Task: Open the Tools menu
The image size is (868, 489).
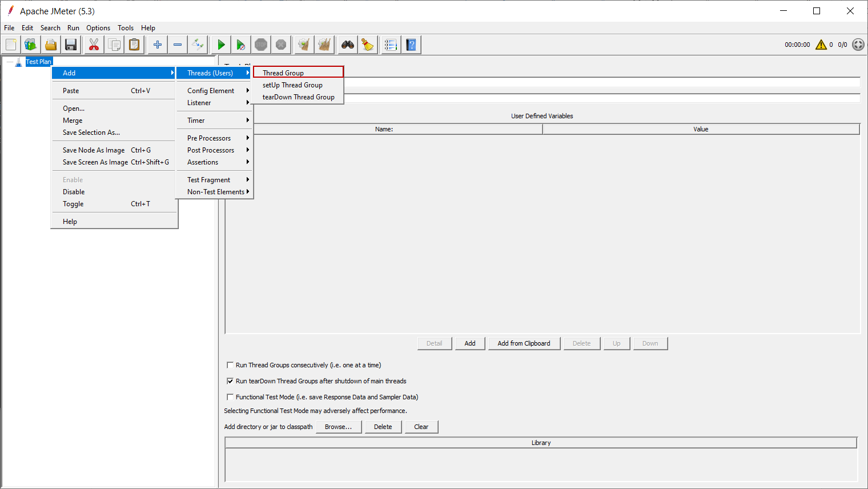Action: [x=126, y=28]
